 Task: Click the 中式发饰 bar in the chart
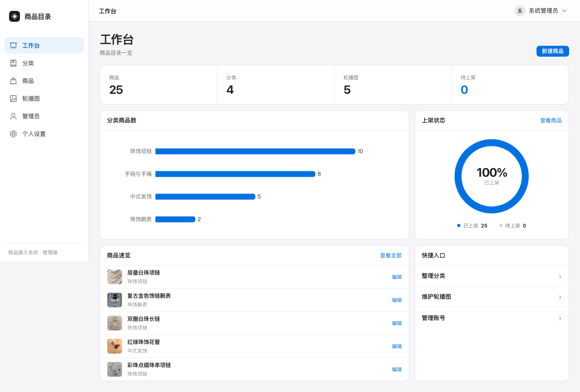pos(205,197)
